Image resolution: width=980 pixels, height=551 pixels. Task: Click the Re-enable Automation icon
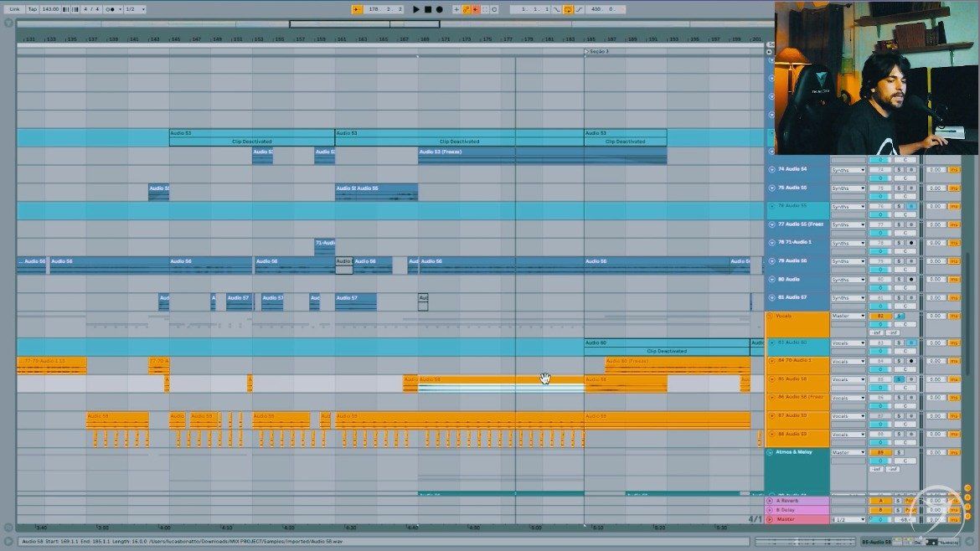(476, 9)
